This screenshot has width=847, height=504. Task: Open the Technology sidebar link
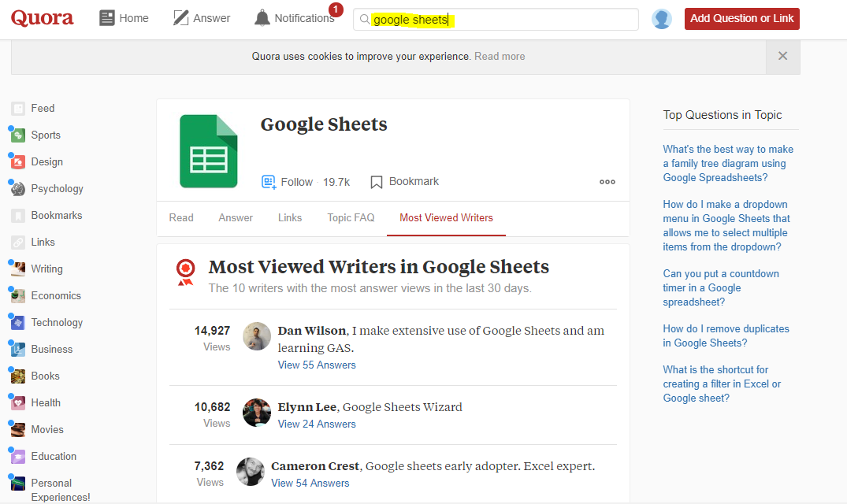[57, 323]
